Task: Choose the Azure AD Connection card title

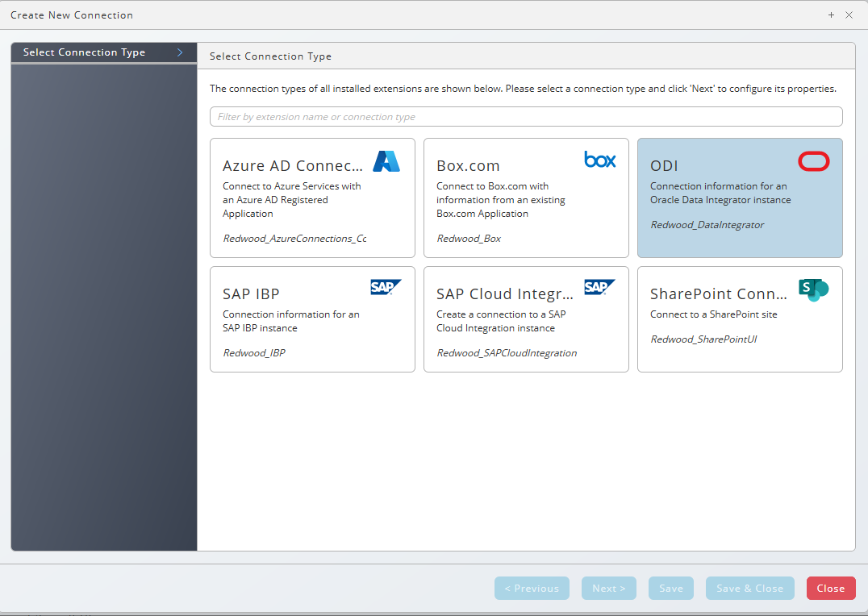Action: 293,165
